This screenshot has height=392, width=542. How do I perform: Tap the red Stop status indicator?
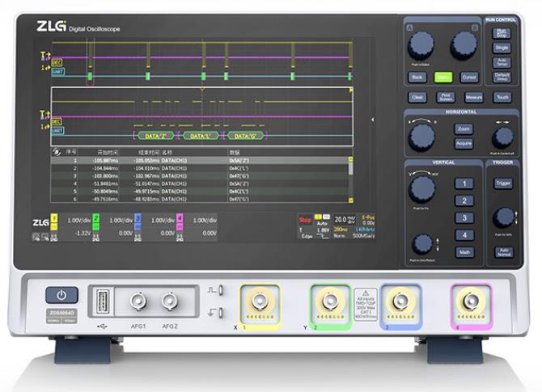coord(304,218)
